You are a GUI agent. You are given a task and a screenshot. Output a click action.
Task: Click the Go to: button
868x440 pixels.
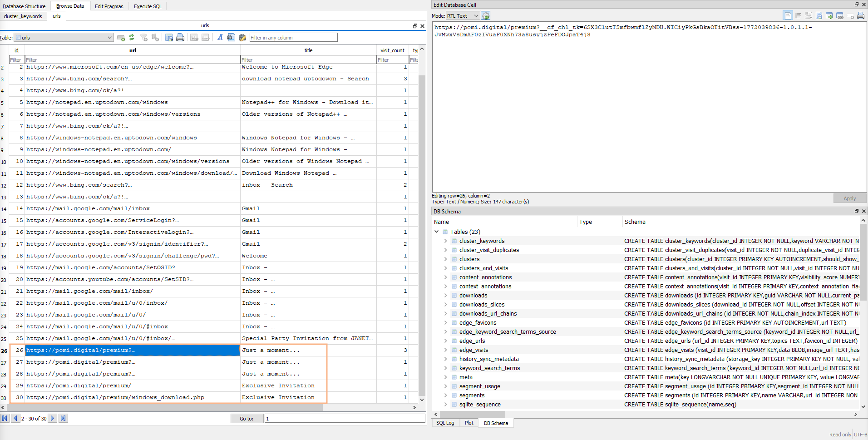point(247,419)
